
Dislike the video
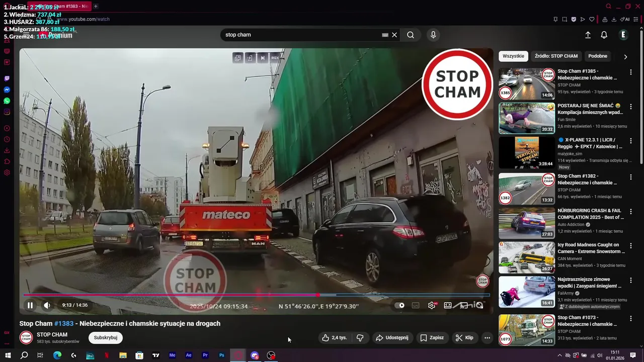coord(360,338)
